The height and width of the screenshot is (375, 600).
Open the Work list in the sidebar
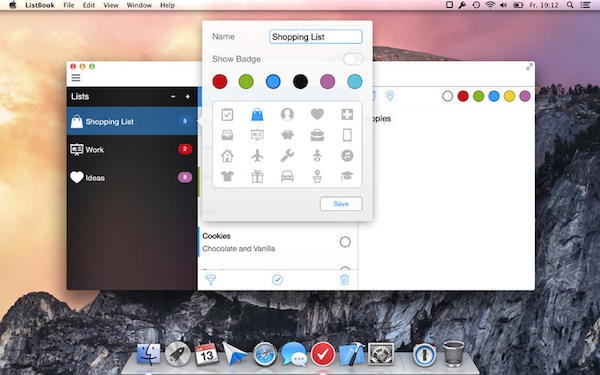tap(132, 149)
